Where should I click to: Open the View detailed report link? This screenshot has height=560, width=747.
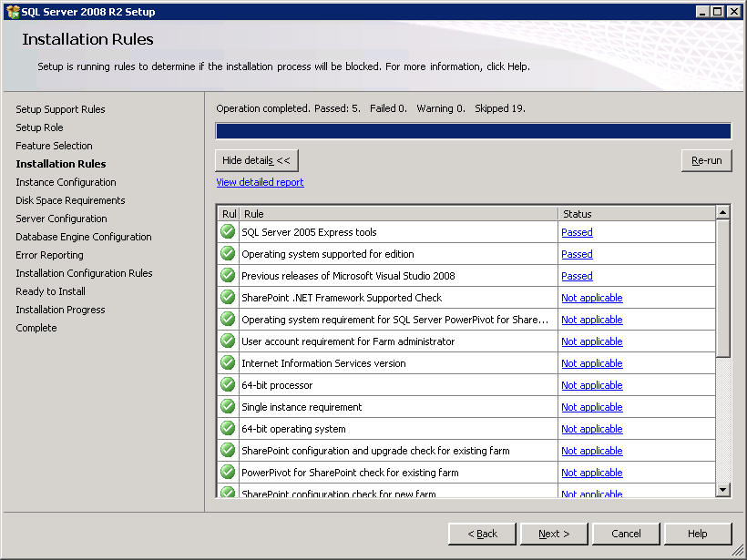pos(260,182)
